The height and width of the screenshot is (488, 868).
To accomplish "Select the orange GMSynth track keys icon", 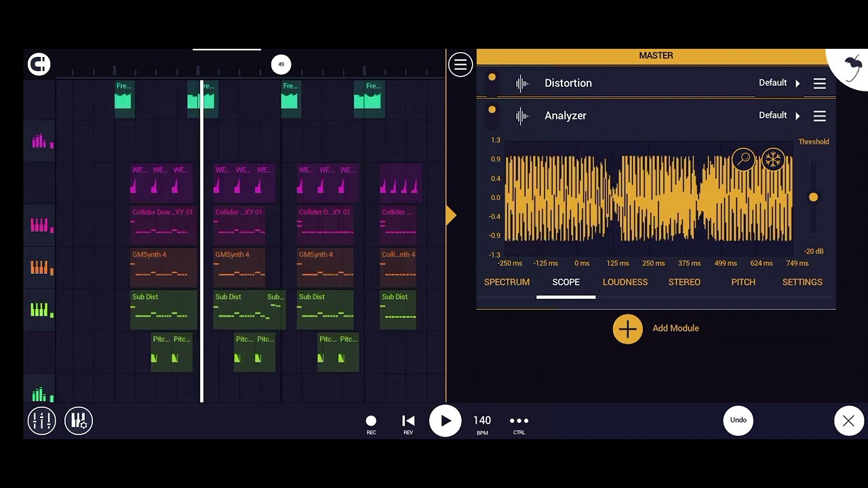I will (41, 268).
